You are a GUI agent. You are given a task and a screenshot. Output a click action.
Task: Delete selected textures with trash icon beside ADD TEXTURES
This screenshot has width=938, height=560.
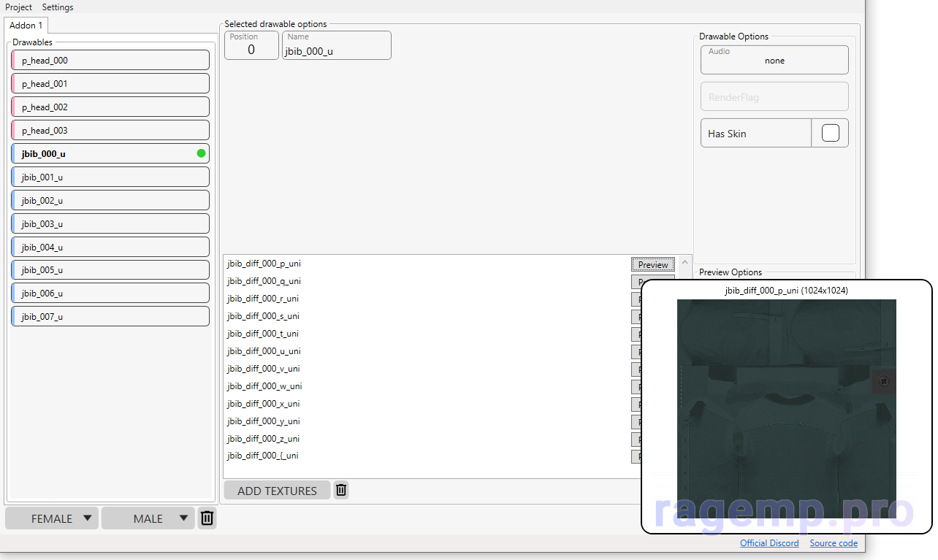(x=341, y=490)
